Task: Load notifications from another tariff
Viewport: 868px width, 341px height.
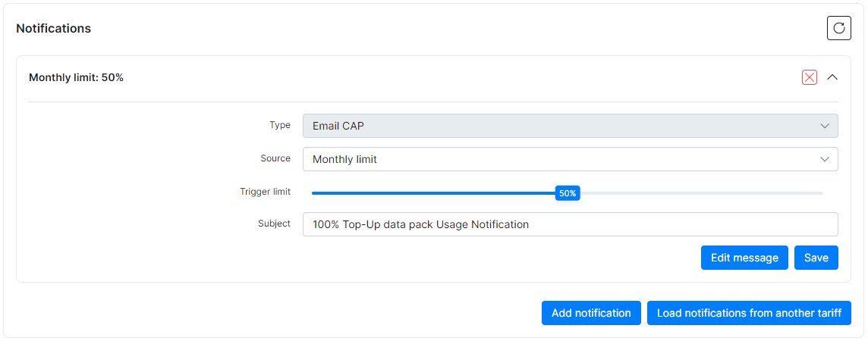Action: pos(749,313)
